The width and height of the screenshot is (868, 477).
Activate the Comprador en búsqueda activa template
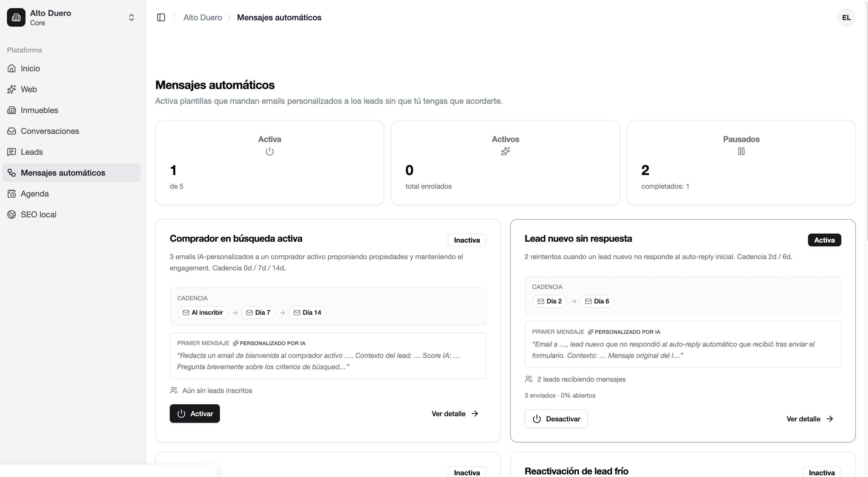tap(195, 414)
